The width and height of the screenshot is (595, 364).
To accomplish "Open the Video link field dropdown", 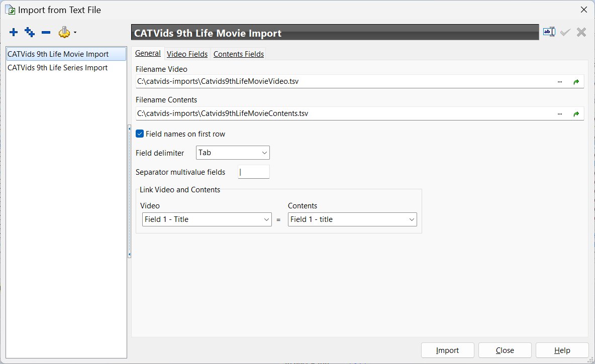I will (207, 219).
